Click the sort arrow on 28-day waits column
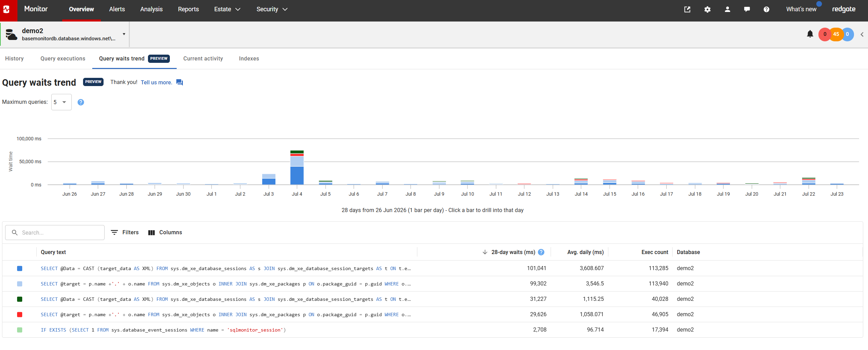 485,252
